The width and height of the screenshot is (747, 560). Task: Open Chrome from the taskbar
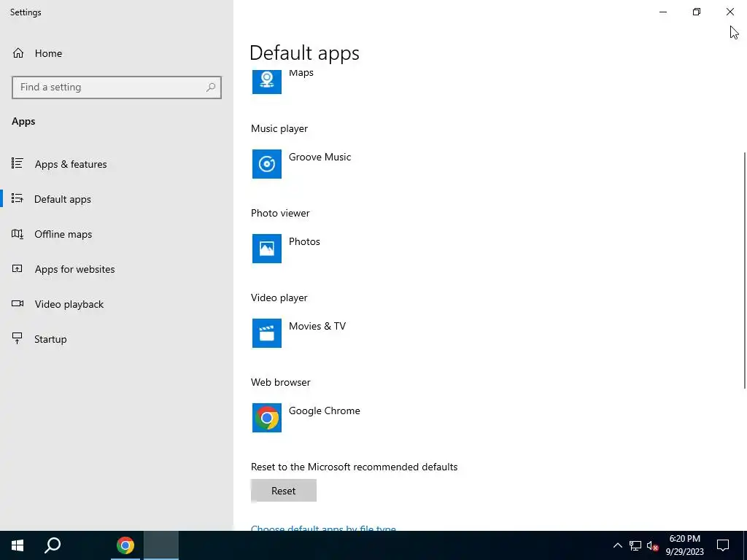(125, 545)
